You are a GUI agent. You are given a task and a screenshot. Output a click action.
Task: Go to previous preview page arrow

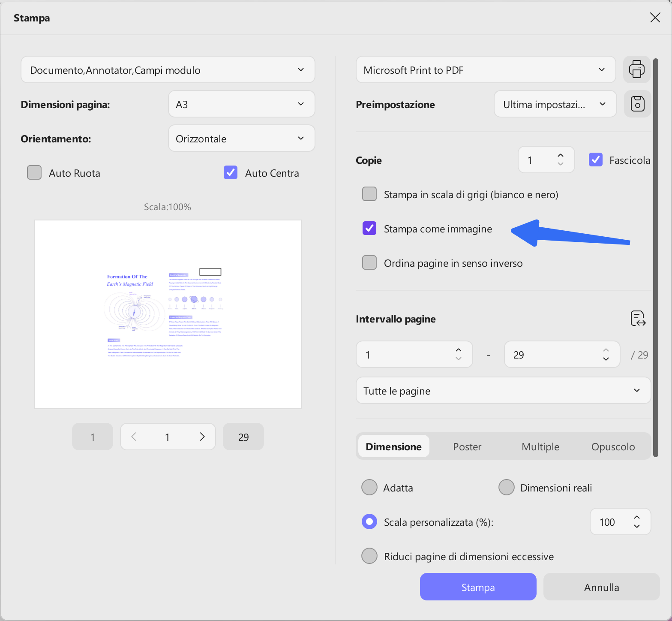pos(134,437)
